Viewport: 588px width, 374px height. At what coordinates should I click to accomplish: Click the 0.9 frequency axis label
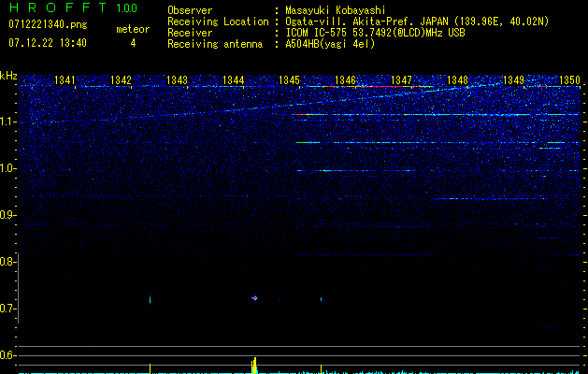click(x=8, y=215)
